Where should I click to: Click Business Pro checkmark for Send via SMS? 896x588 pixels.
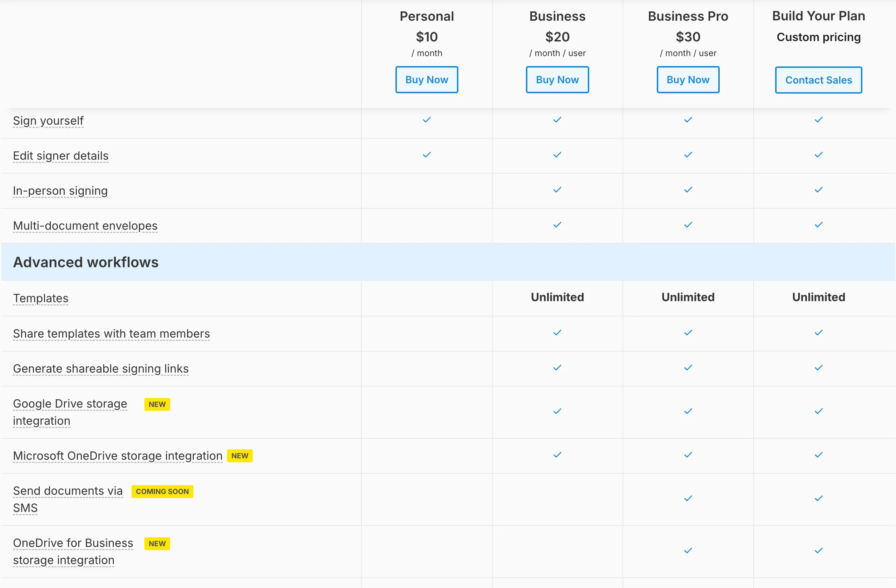pos(688,498)
